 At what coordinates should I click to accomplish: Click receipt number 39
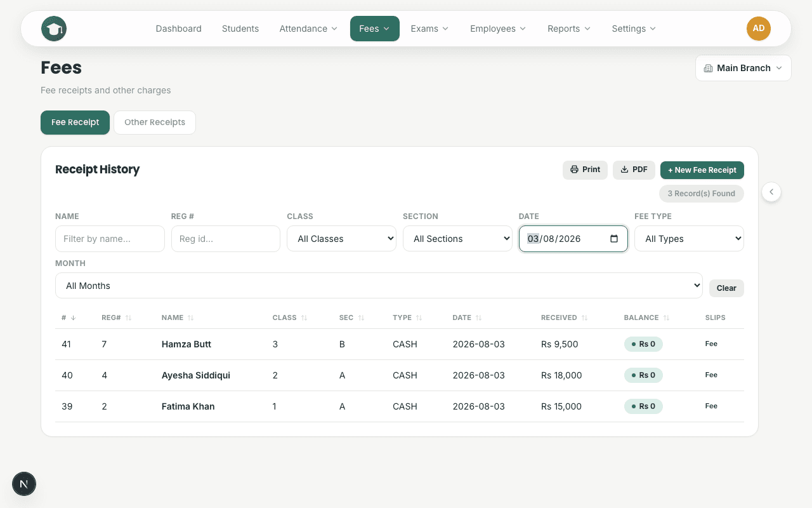[67, 406]
